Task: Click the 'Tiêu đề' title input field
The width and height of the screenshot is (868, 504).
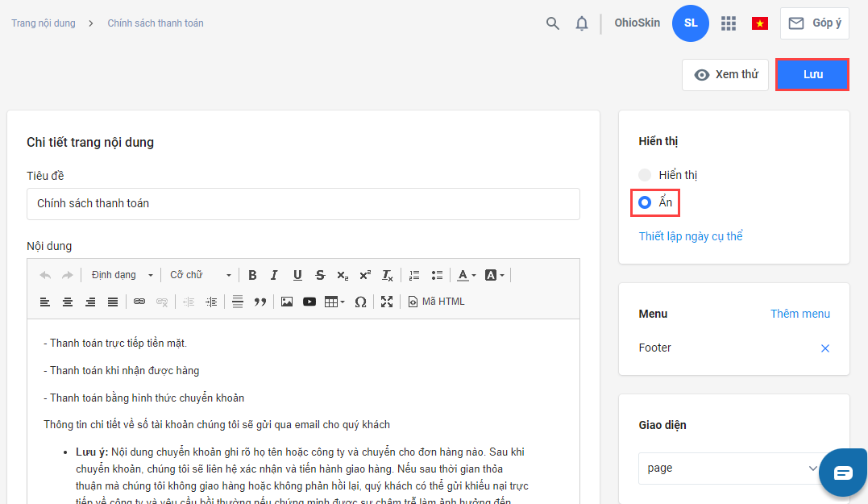Action: pos(303,204)
